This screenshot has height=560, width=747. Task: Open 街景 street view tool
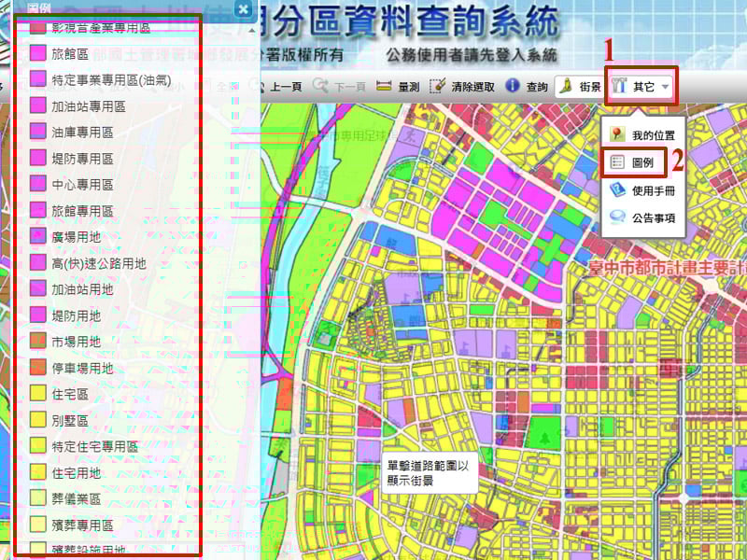point(578,87)
